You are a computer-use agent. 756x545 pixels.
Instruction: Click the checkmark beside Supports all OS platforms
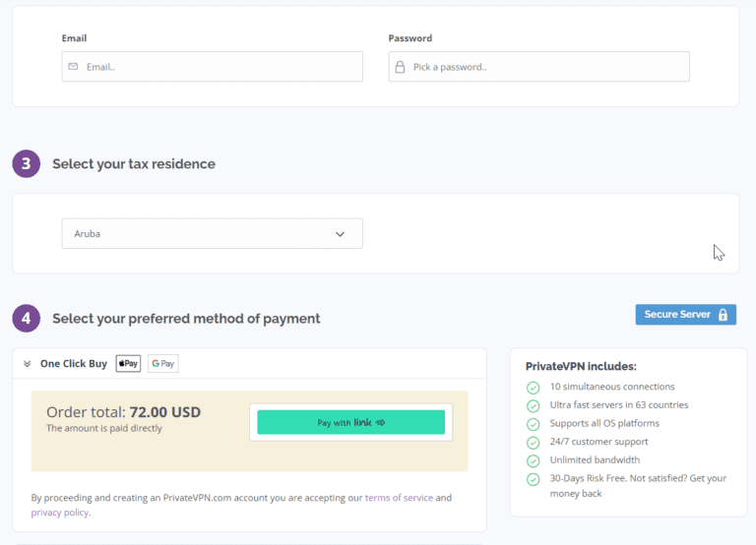[x=534, y=424]
